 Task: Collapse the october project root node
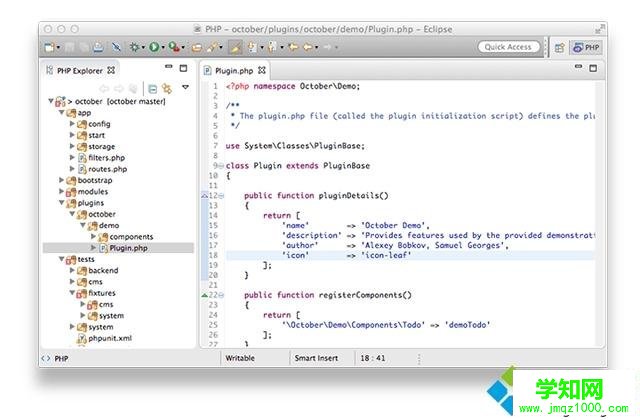[x=51, y=101]
